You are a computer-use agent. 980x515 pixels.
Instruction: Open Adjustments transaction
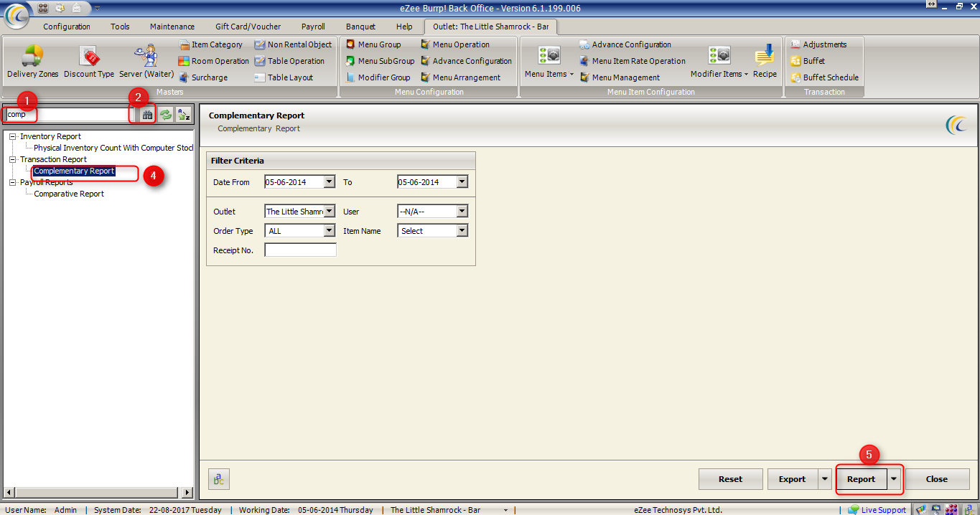[x=818, y=44]
